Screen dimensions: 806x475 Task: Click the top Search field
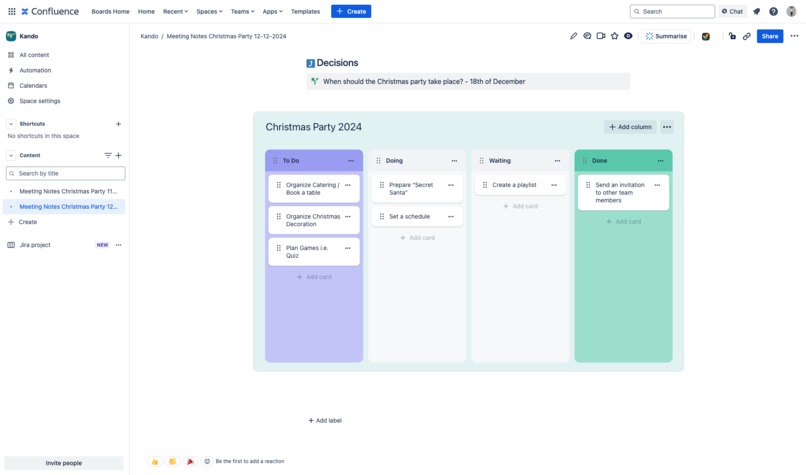[x=672, y=11]
